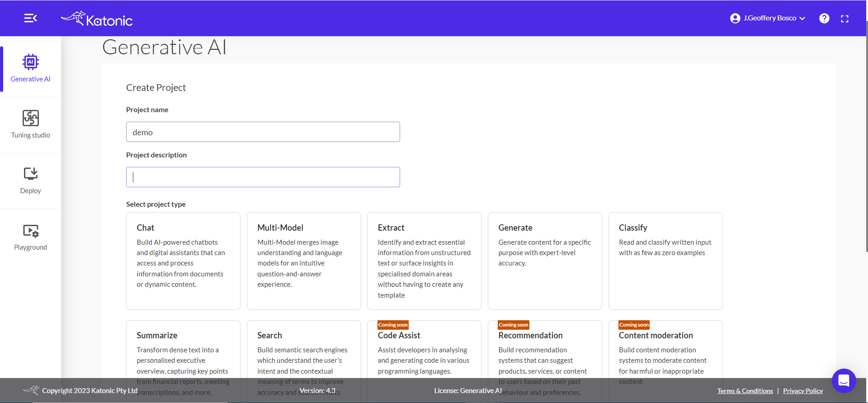This screenshot has width=868, height=403.
Task: Open the Generative AI chip icon
Action: pos(31,62)
